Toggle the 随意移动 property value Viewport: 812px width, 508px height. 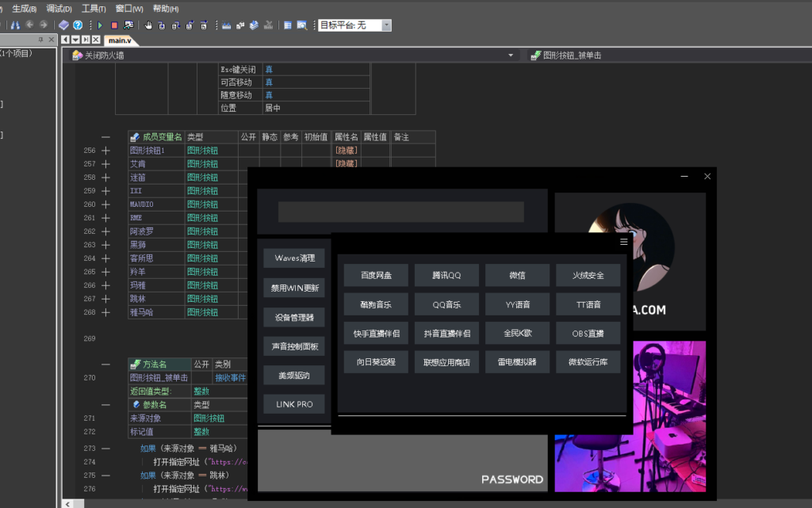tap(268, 94)
